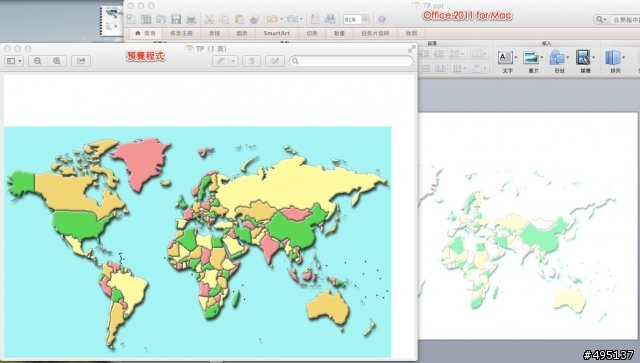Zoom out in the Preview window
Image resolution: width=640 pixels, height=363 pixels.
[x=38, y=61]
